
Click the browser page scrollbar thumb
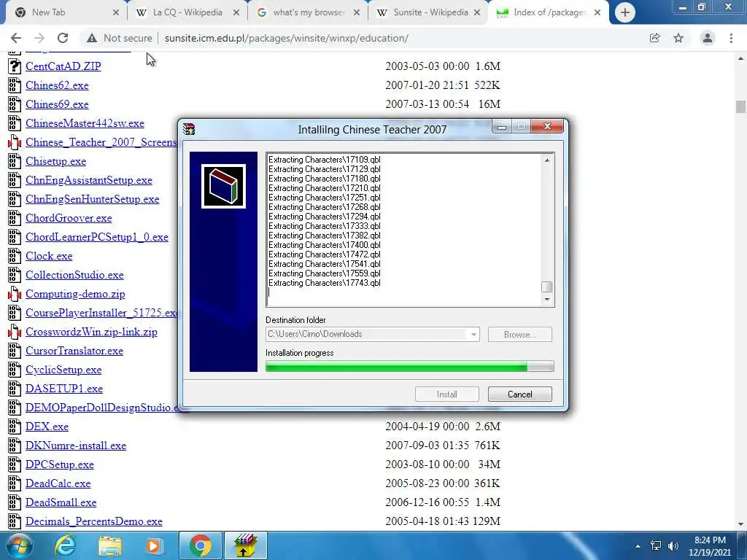click(x=740, y=106)
